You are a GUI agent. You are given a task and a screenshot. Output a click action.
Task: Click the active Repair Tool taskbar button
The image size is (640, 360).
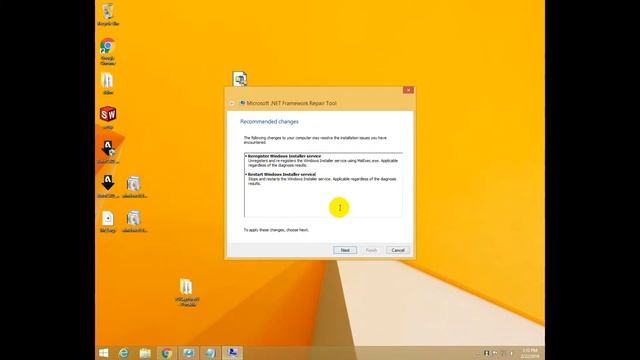232,353
